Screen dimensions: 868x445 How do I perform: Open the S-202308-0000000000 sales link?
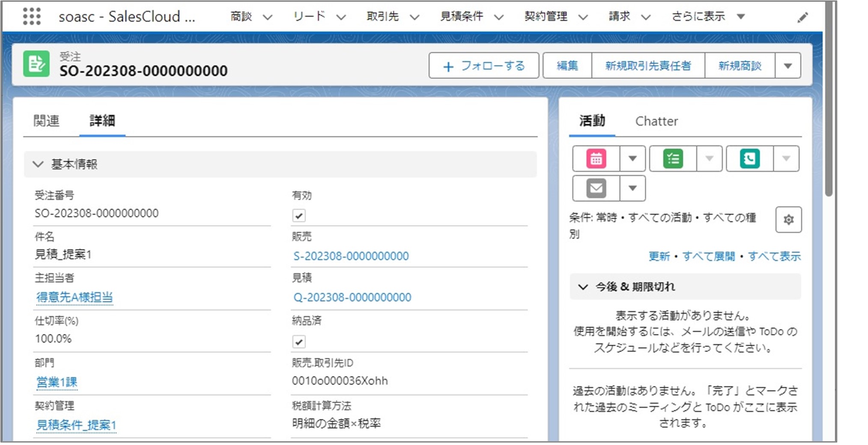[x=351, y=256]
